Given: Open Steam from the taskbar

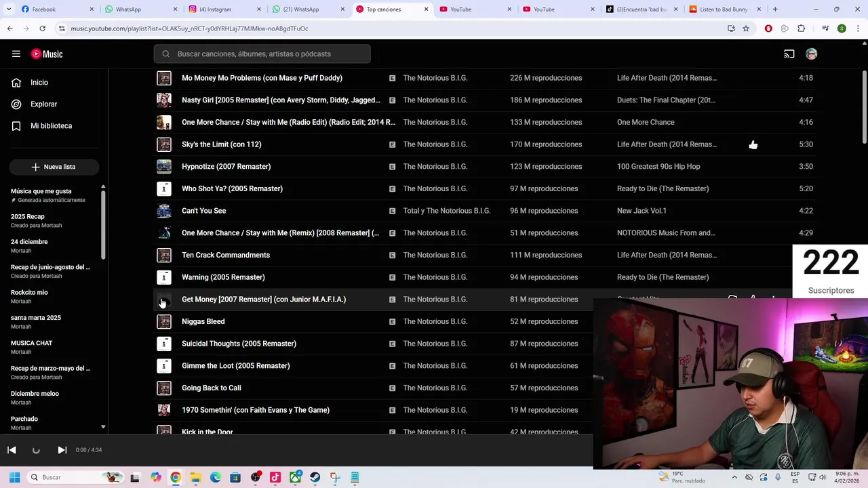Looking at the screenshot, I should click(315, 477).
